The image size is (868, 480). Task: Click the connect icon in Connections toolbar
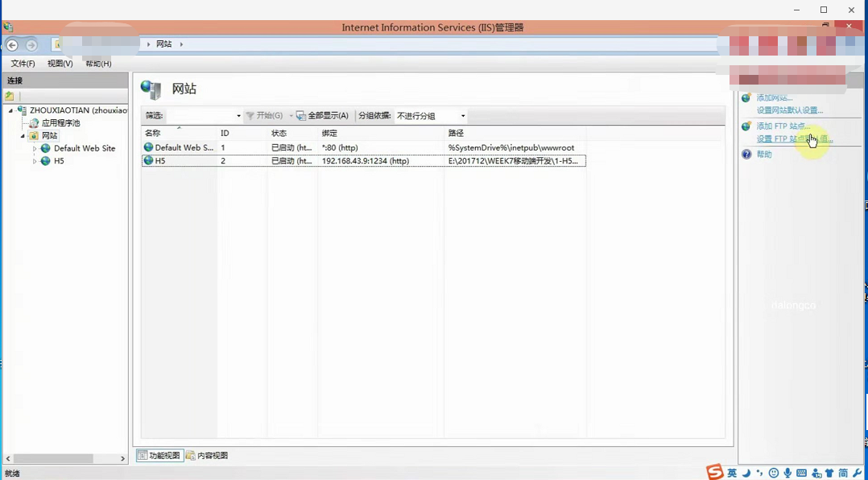(10, 96)
